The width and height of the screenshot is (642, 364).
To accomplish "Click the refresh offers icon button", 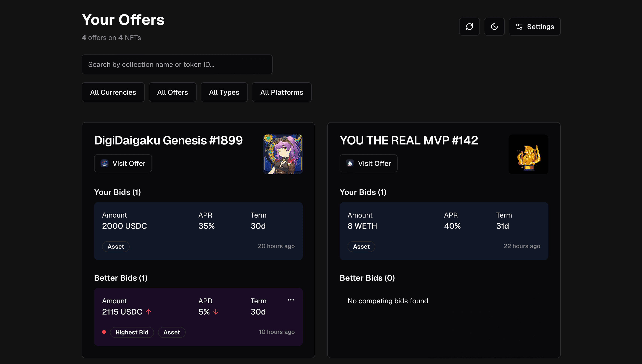I will pyautogui.click(x=469, y=27).
